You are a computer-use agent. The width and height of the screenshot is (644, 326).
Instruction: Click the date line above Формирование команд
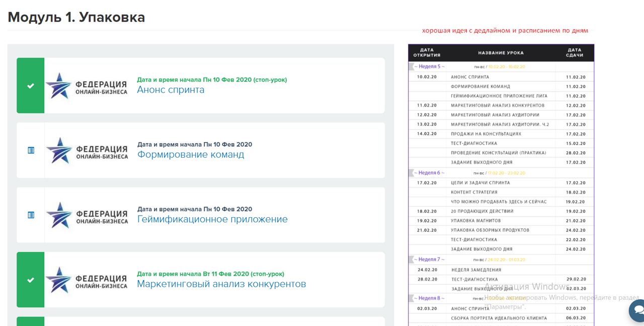coord(195,145)
